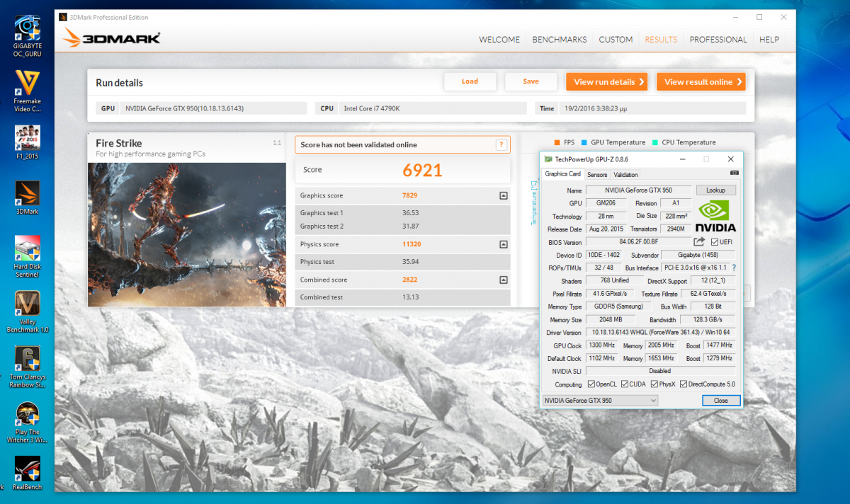Click the GPU Clock 1300 MHz field
850x504 pixels.
603,345
